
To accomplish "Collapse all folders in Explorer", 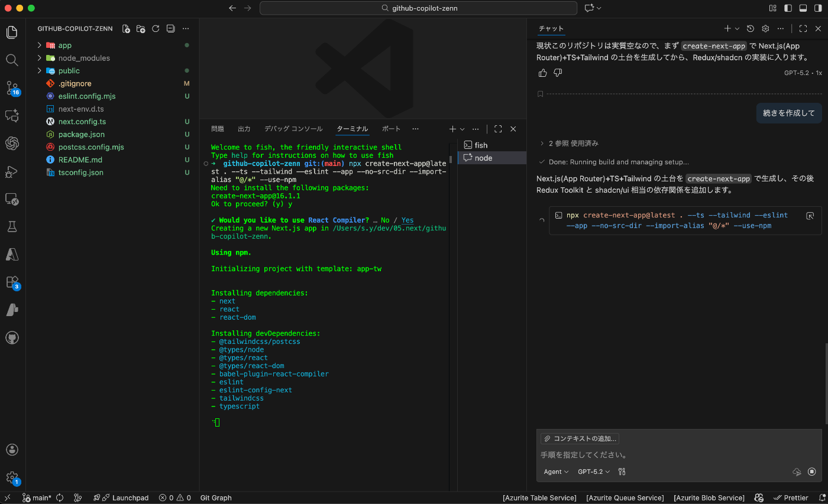I will pos(170,28).
